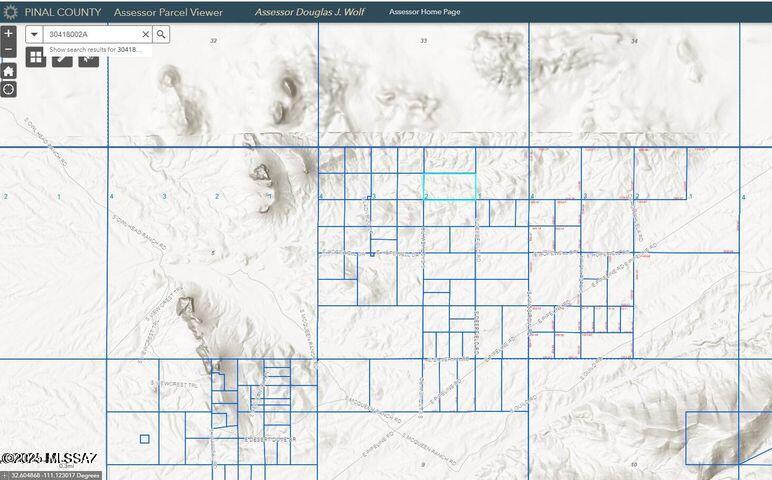Open the Assessor Home Page link
The height and width of the screenshot is (480, 772).
coord(424,12)
